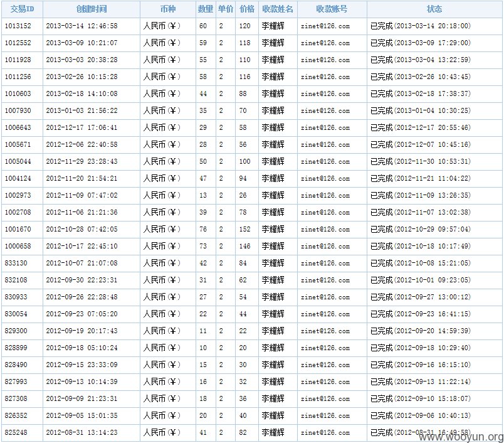Select transaction ID 1004124
504x443 pixels.
pyautogui.click(x=18, y=179)
